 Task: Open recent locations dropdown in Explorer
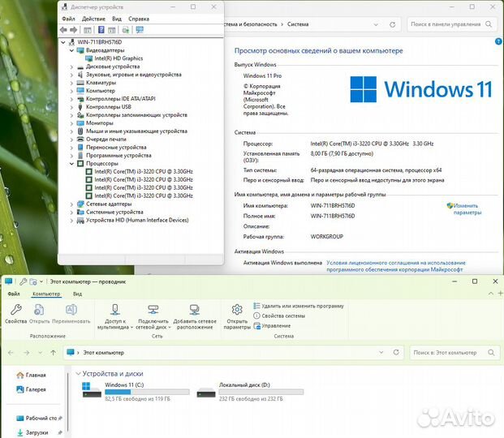click(x=41, y=353)
